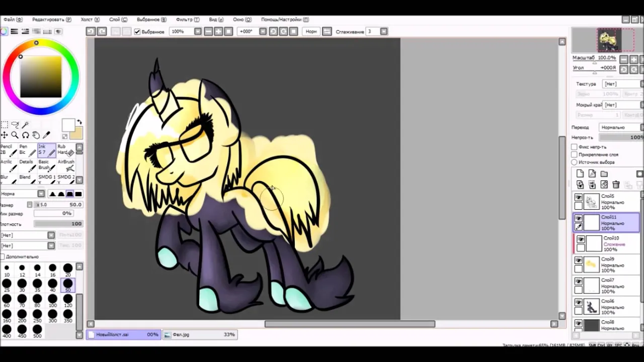Pick brush size 100 preset dot
Screen dimensions: 644x362
tap(52, 301)
